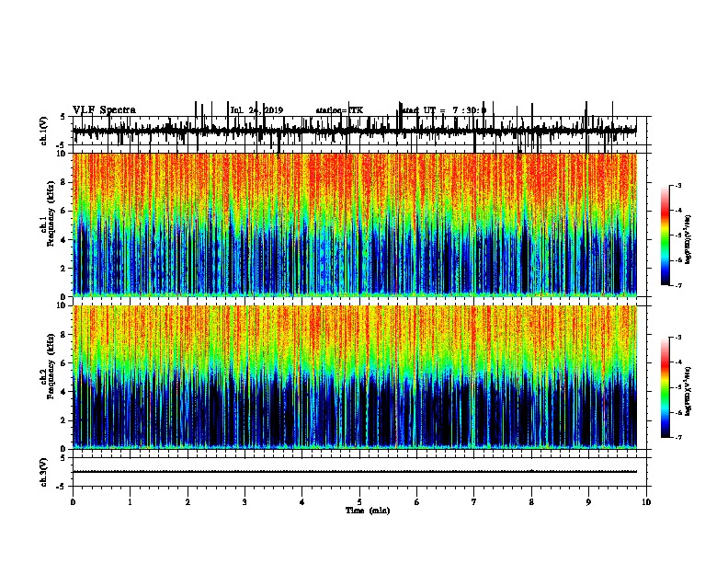The image size is (728, 563).
Task: Click the ch.3 flat voltage trace
Action: pos(354,472)
